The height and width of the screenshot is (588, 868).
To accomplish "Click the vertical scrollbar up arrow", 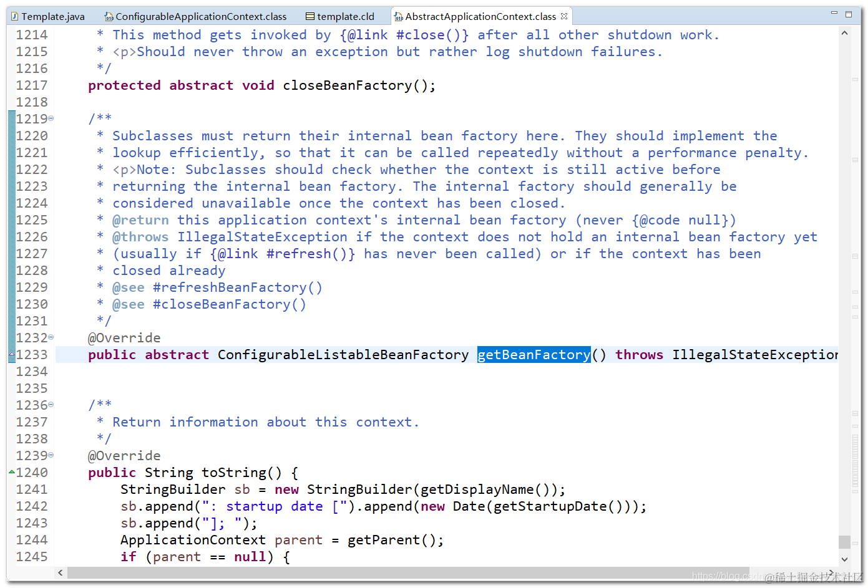I will point(845,33).
